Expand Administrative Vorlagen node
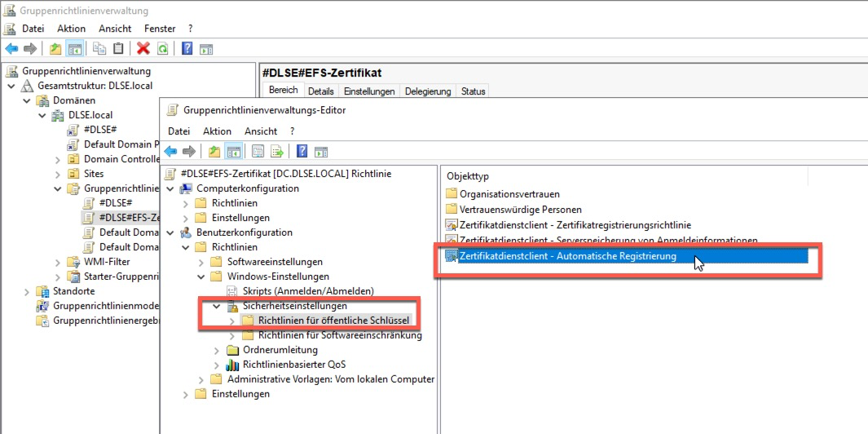Screen dimensions: 868x434 click(201, 379)
